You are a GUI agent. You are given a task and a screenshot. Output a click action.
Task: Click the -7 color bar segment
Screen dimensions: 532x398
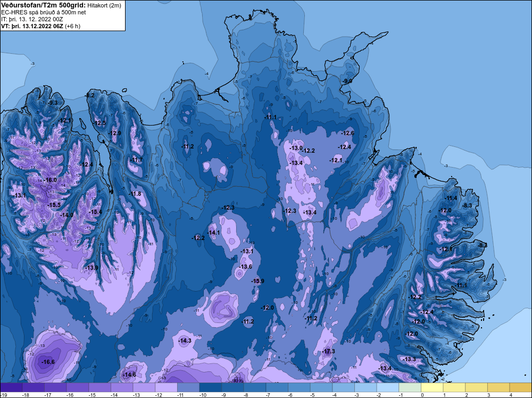tap(277, 387)
